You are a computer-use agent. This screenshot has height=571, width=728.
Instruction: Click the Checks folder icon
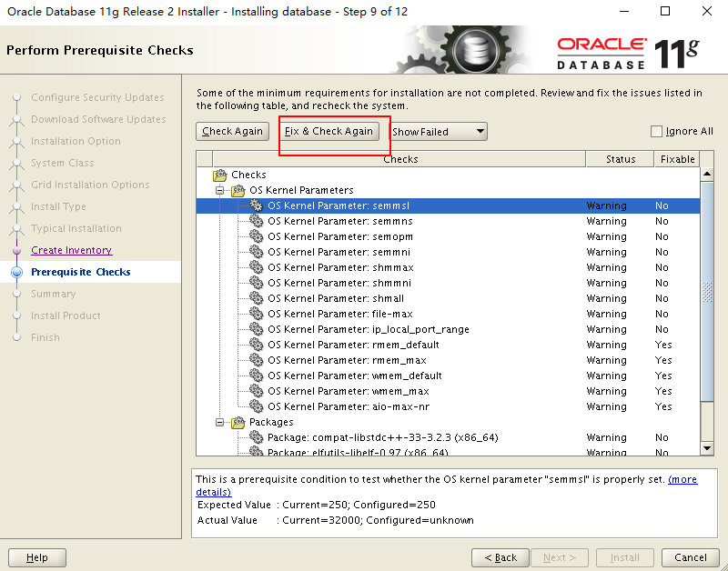[x=218, y=175]
